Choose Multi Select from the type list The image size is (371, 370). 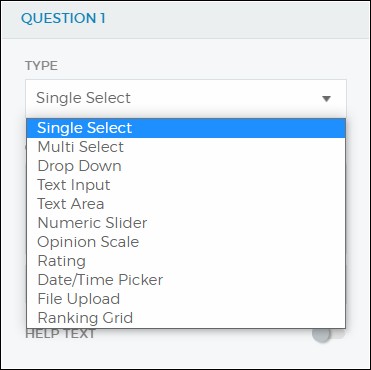(x=186, y=147)
